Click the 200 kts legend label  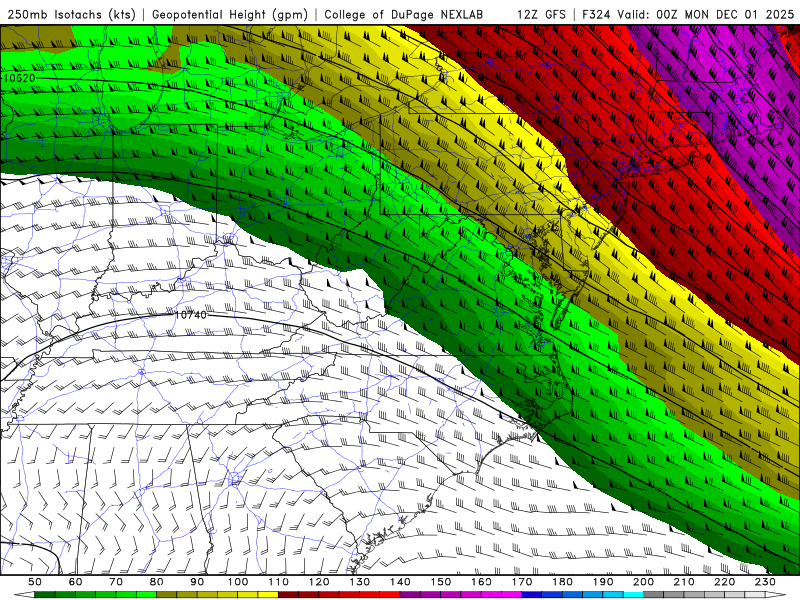point(643,582)
